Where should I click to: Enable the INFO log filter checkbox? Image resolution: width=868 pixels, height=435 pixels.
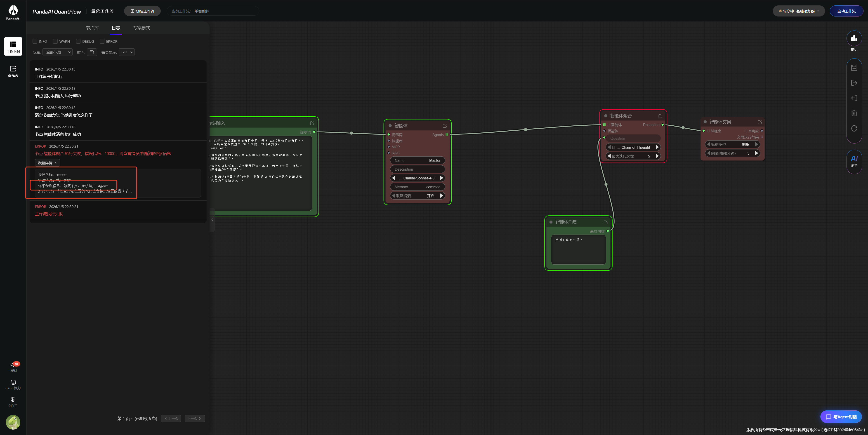pos(35,41)
